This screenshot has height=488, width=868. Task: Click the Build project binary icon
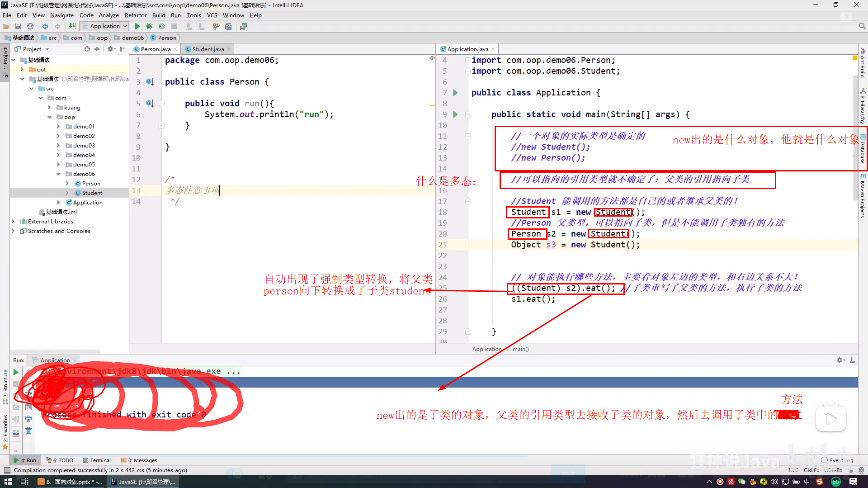tap(72, 26)
